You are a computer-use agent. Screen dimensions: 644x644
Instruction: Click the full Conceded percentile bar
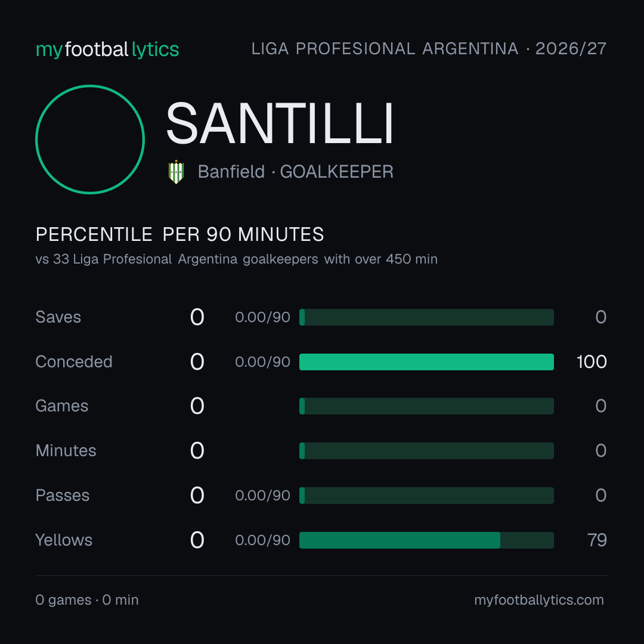pyautogui.click(x=426, y=362)
